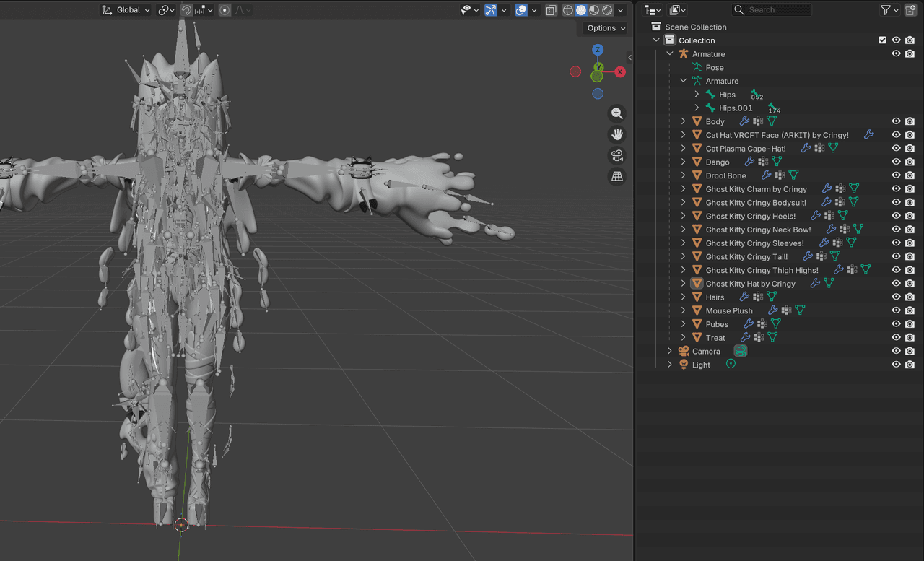Open the outliner filter dropdown
The width and height of the screenshot is (924, 561).
pos(889,10)
